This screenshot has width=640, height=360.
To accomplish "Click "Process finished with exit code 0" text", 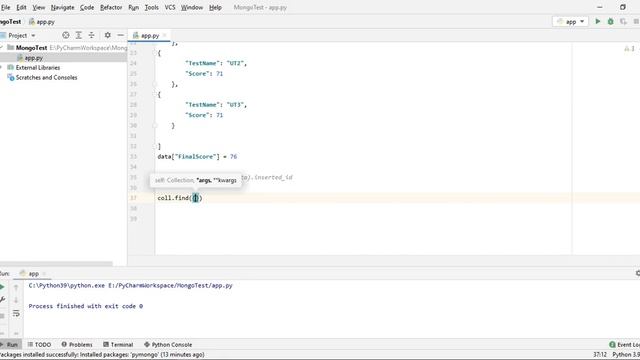I will point(86,306).
